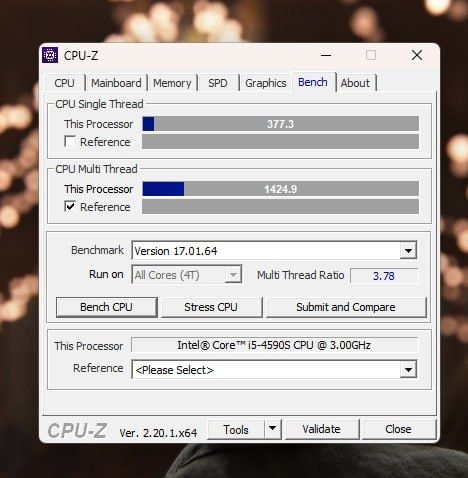Open the Run on All Cores combo box

click(x=187, y=275)
